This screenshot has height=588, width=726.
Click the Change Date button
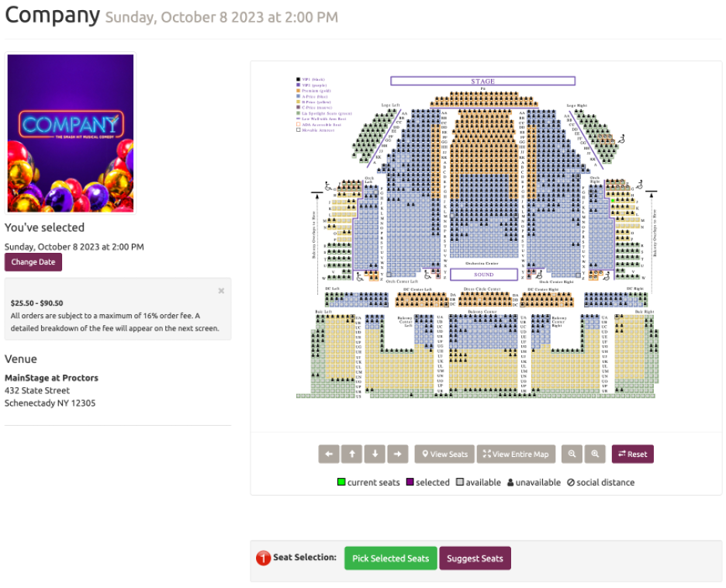tap(33, 261)
